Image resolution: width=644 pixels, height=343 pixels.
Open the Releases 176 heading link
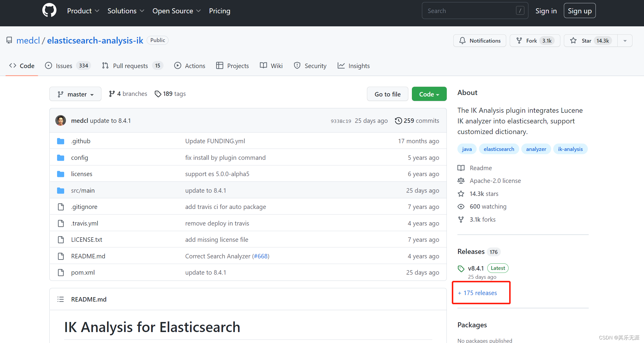479,252
